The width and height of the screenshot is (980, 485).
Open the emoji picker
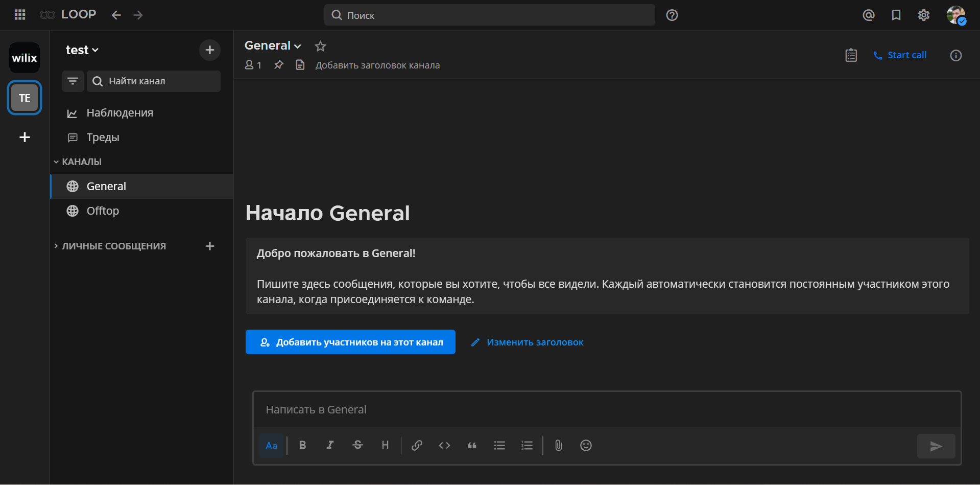click(586, 445)
